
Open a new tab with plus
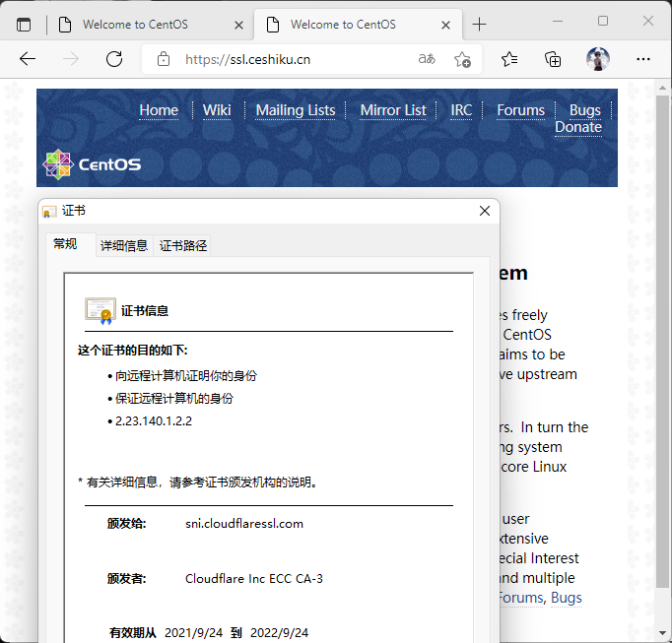479,25
